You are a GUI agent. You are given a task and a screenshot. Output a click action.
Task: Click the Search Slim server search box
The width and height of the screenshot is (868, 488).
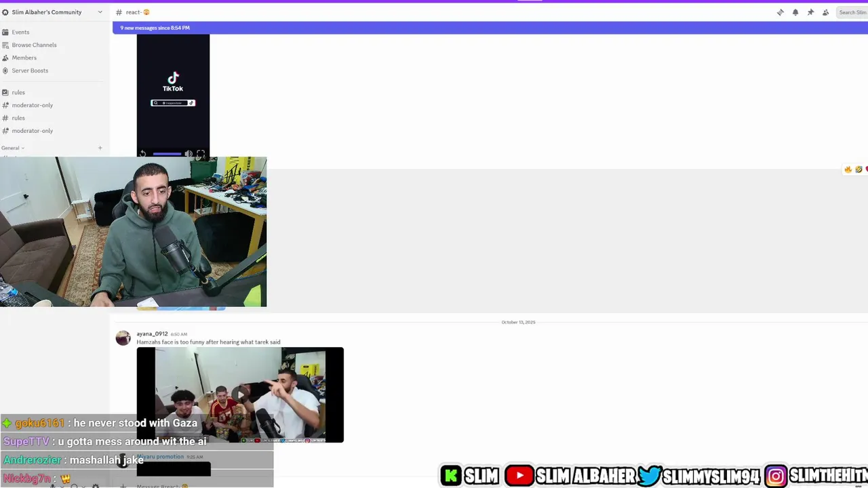pyautogui.click(x=852, y=12)
